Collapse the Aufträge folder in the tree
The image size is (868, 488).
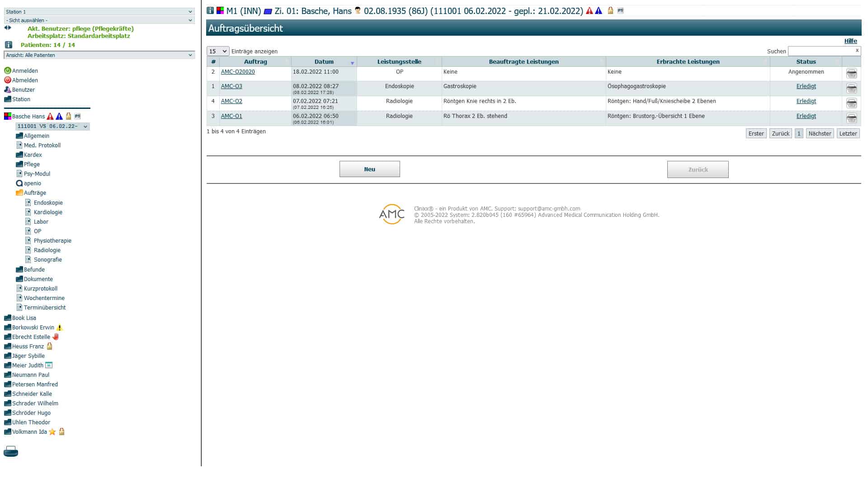point(19,193)
